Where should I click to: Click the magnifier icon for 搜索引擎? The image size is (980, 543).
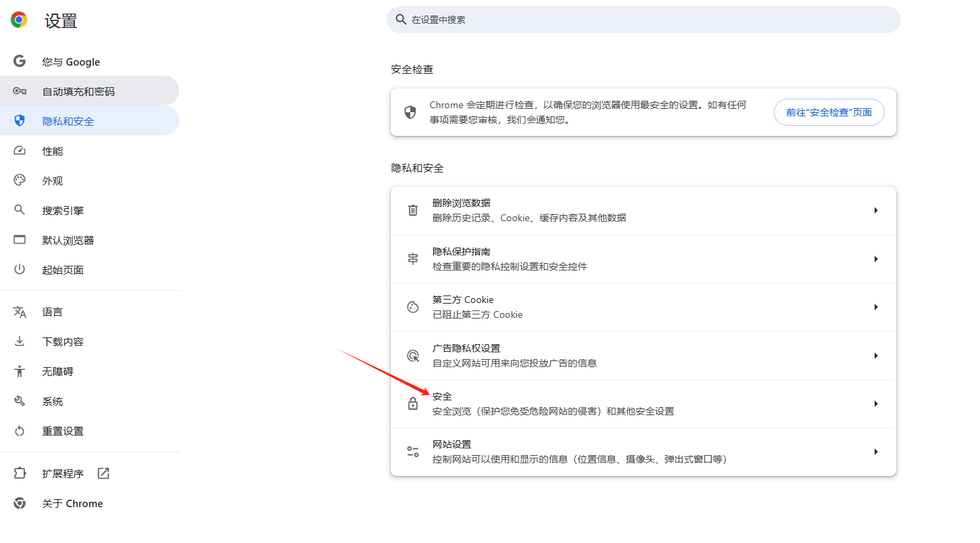pos(20,210)
